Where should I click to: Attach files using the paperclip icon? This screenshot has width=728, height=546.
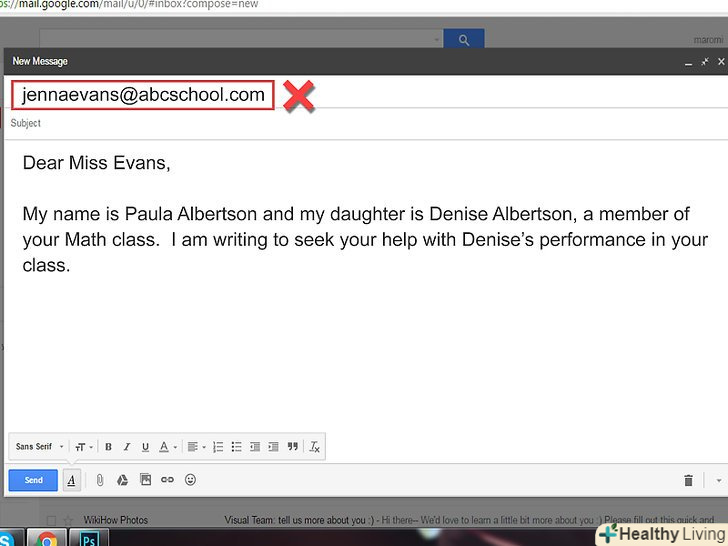[100, 480]
